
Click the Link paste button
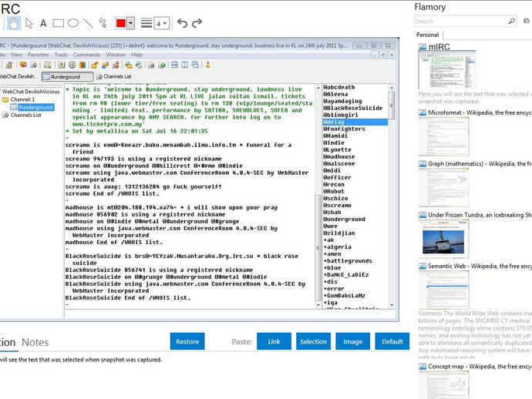[274, 341]
